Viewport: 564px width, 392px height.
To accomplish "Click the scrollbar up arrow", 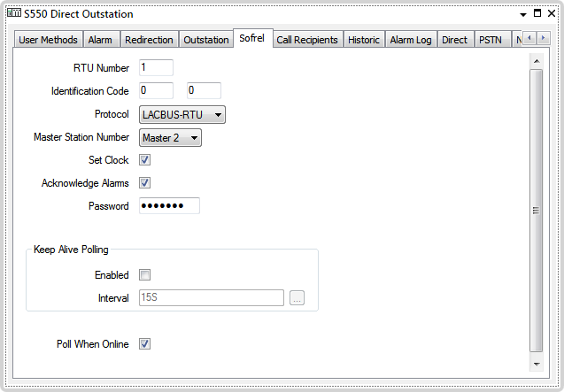I will 535,61.
